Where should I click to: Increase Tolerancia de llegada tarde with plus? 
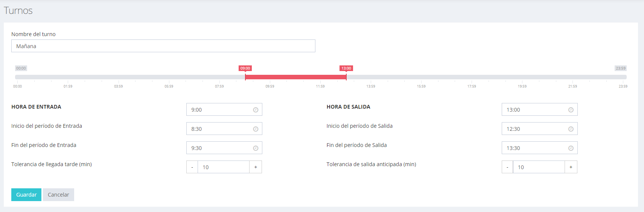tap(256, 167)
